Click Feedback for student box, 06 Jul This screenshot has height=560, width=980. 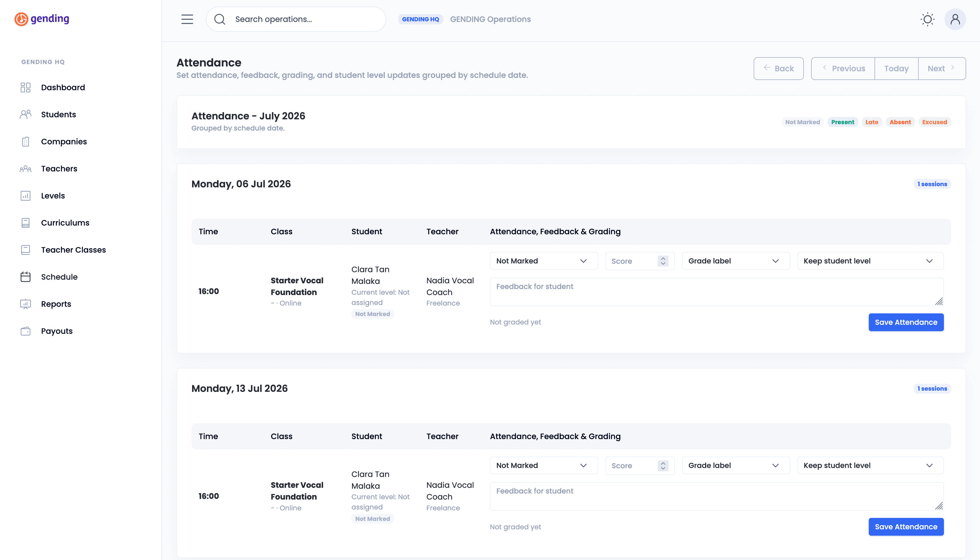tap(717, 291)
